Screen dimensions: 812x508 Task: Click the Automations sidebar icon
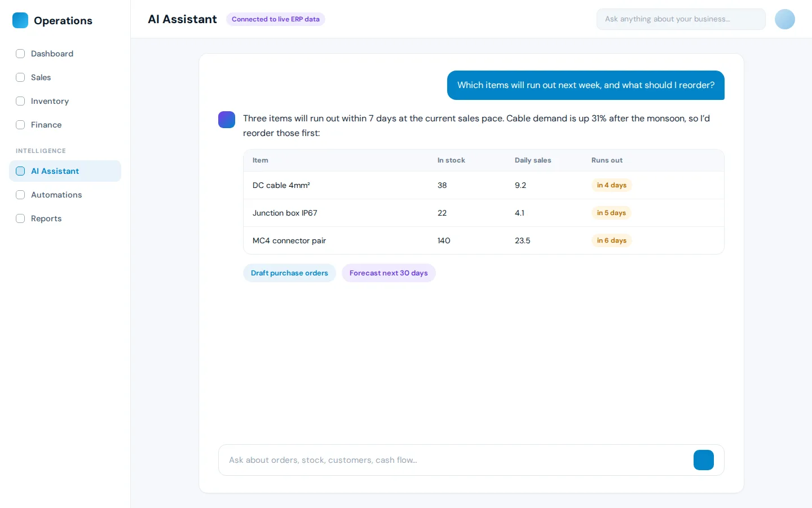(20, 195)
